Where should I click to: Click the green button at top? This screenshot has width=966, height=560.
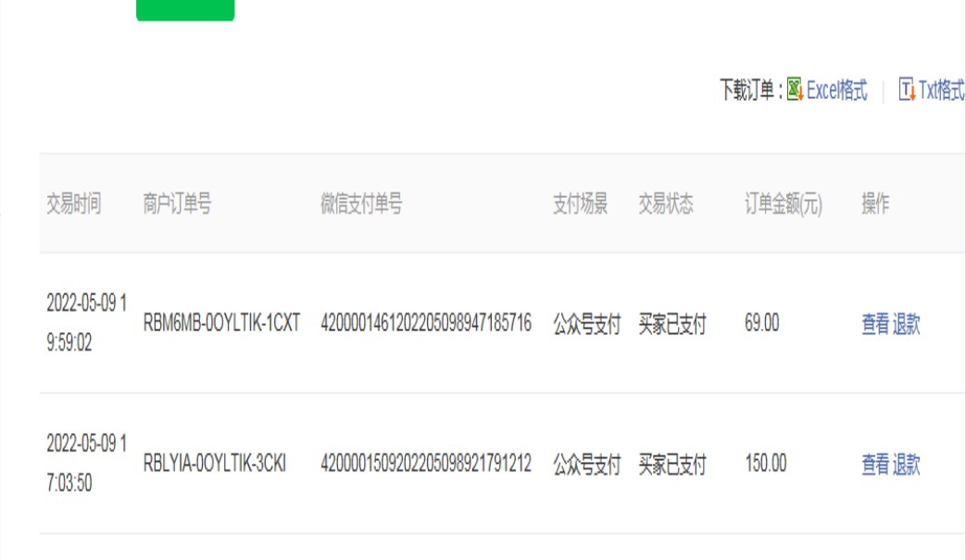[185, 9]
